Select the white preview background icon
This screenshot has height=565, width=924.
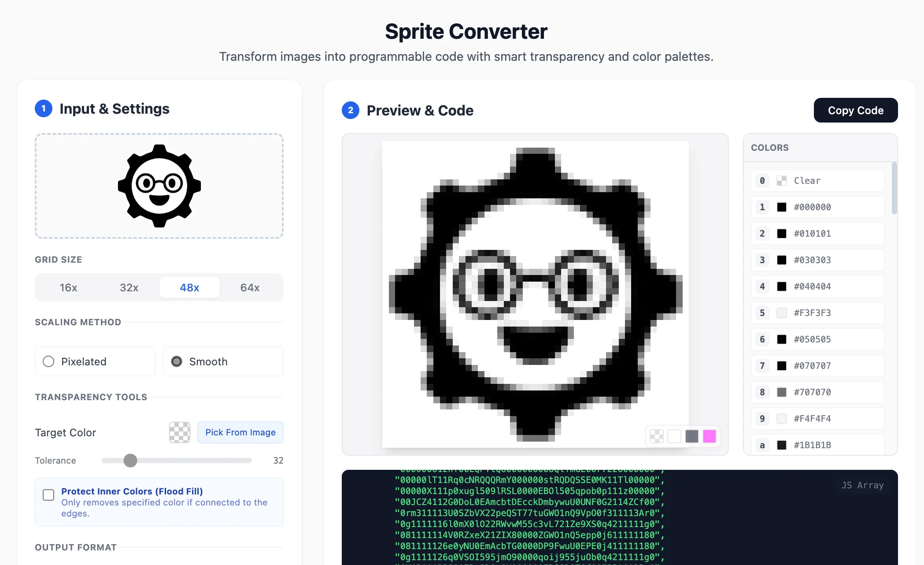point(674,436)
